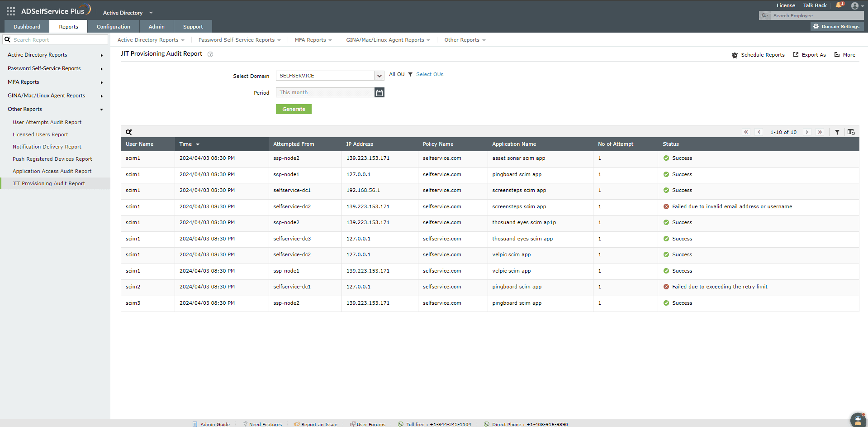Expand the Select Domain dropdown
Image resolution: width=868 pixels, height=427 pixels.
pos(379,76)
